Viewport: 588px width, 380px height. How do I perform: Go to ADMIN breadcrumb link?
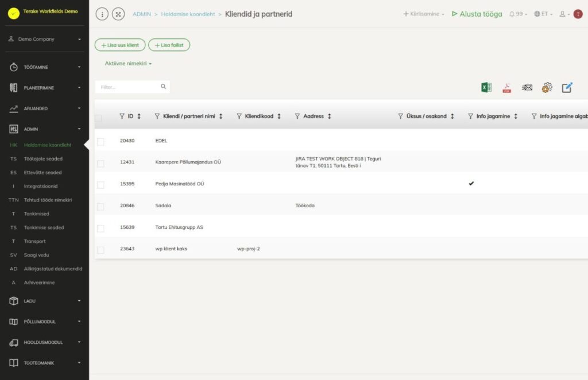142,14
